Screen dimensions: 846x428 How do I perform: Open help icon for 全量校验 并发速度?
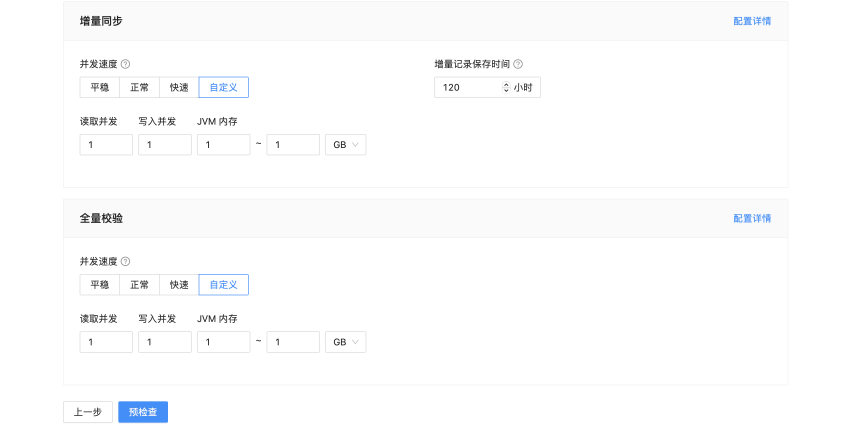tap(125, 262)
